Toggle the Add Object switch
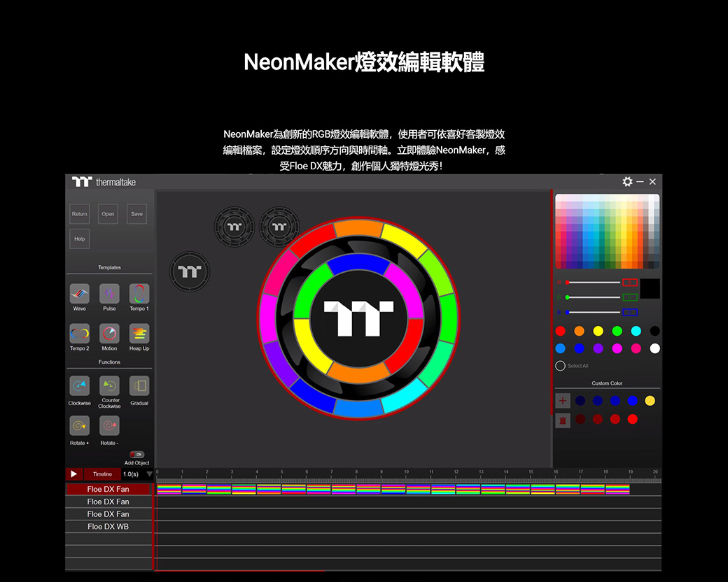This screenshot has height=582, width=728. pos(137,455)
